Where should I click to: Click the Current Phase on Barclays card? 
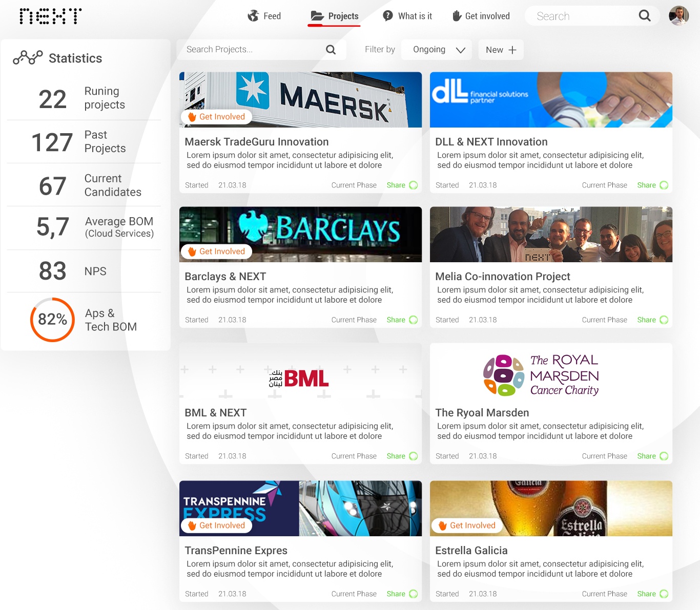(x=354, y=320)
